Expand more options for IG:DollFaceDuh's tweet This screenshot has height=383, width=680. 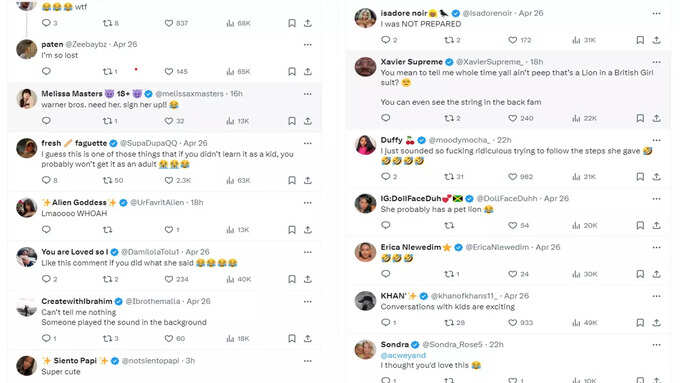point(657,199)
